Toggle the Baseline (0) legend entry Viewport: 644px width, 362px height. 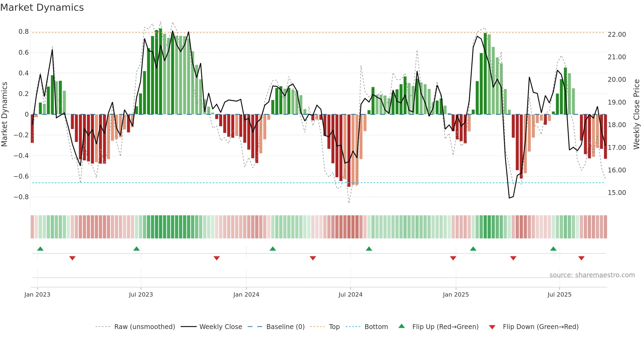(x=276, y=327)
